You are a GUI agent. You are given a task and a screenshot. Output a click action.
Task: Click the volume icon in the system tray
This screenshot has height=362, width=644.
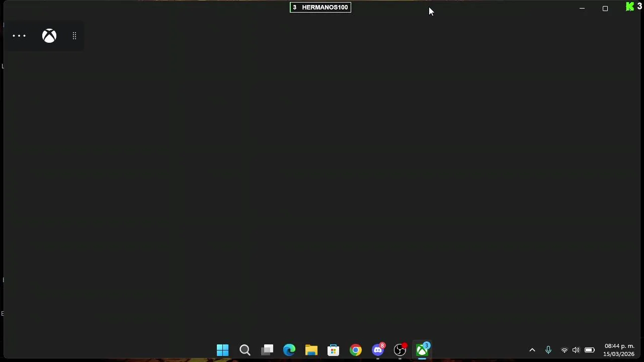click(x=576, y=350)
